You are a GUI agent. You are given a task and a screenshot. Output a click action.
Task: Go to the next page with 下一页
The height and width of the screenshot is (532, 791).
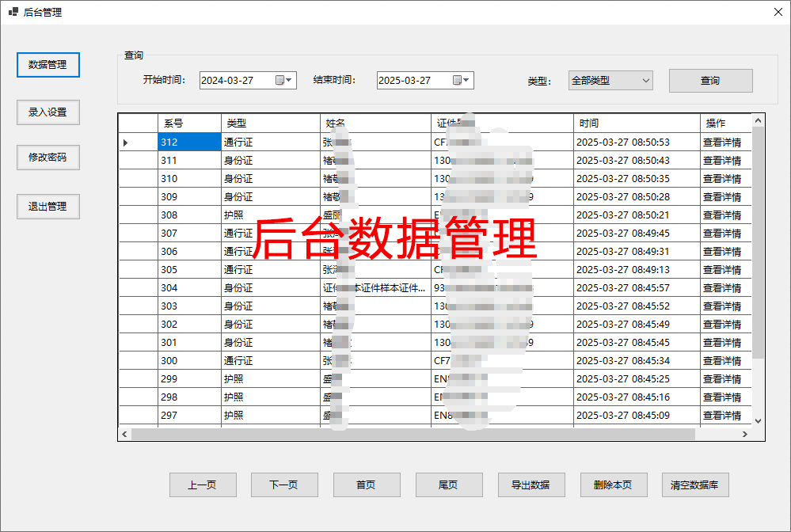tap(284, 484)
